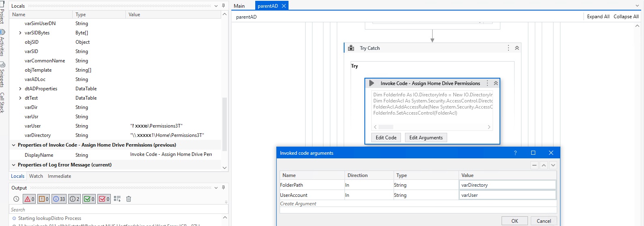Switch to the Immediate tab

(59, 176)
